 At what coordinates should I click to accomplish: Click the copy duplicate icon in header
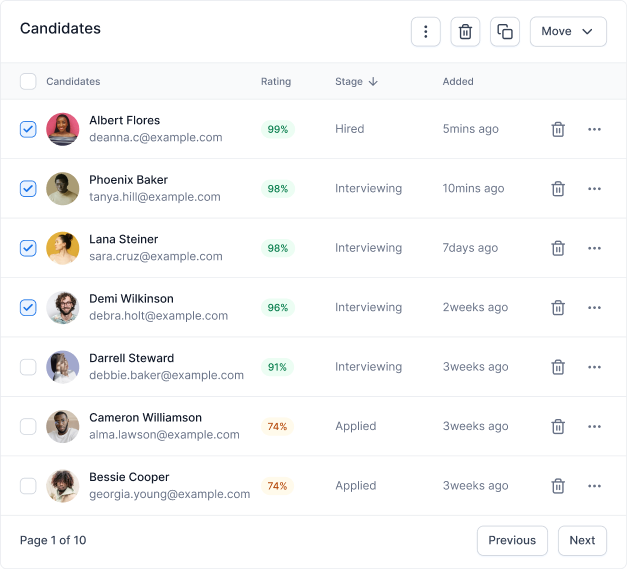pyautogui.click(x=505, y=32)
